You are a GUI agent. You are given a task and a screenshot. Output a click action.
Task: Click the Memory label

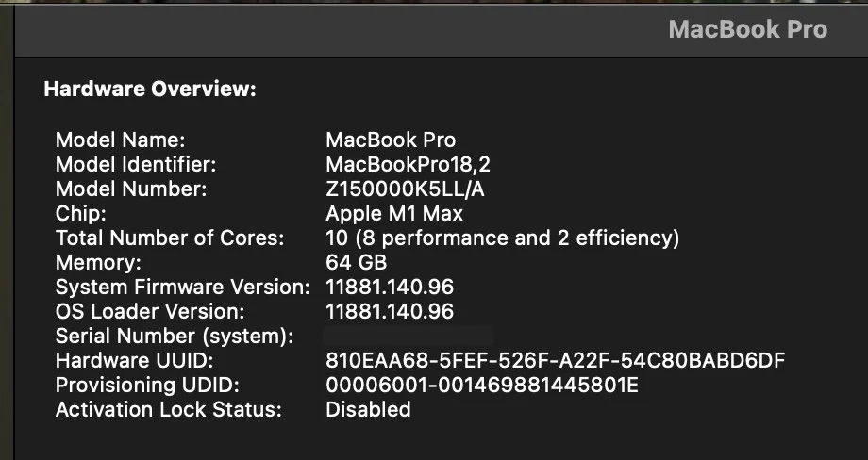98,262
